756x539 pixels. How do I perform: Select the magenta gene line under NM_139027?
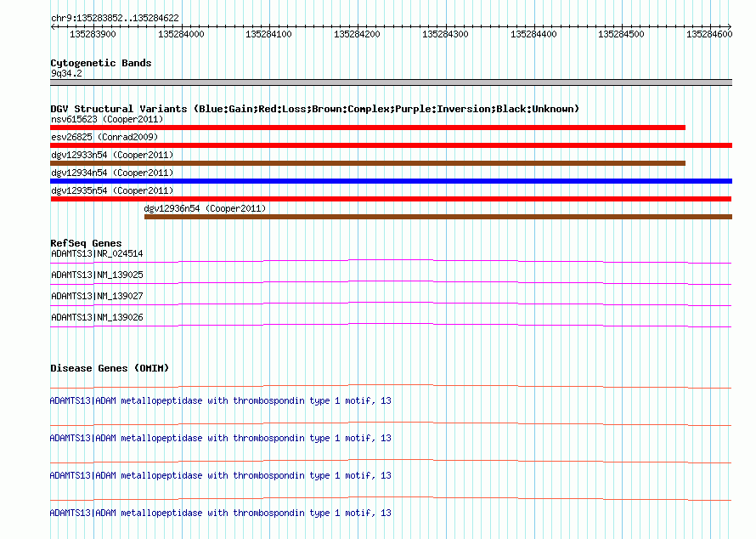[391, 304]
